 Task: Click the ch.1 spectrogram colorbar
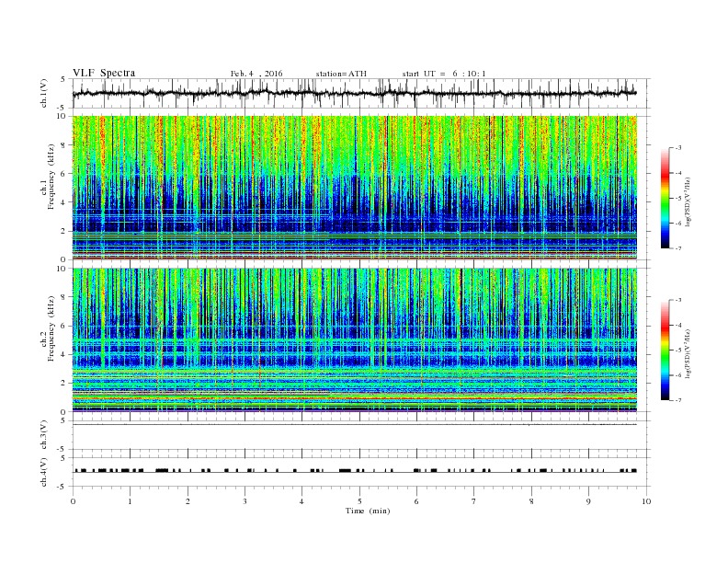click(x=665, y=198)
